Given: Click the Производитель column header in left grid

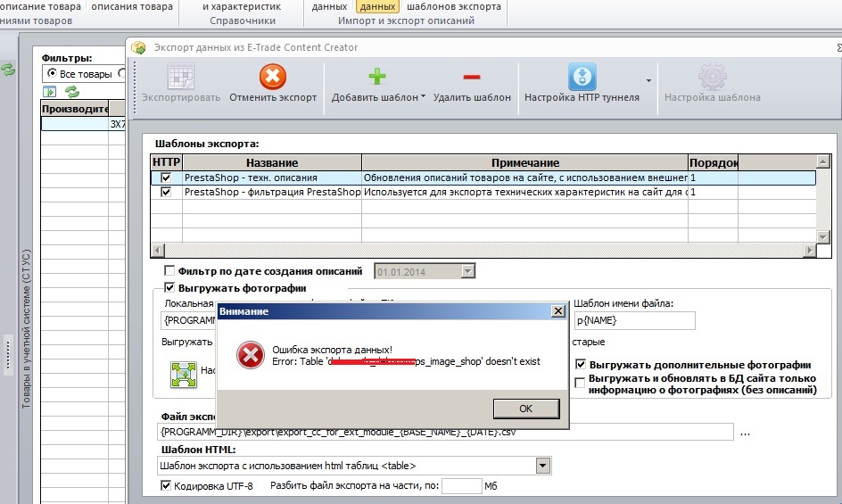Looking at the screenshot, I should click(x=75, y=109).
